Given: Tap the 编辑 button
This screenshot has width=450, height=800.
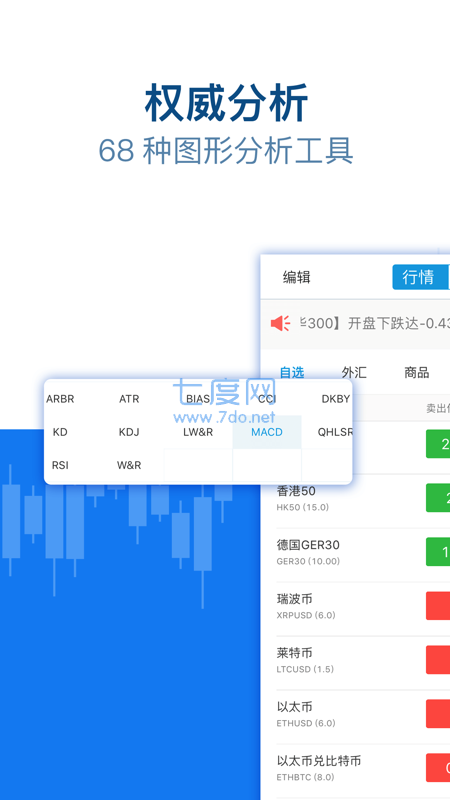Looking at the screenshot, I should point(296,278).
